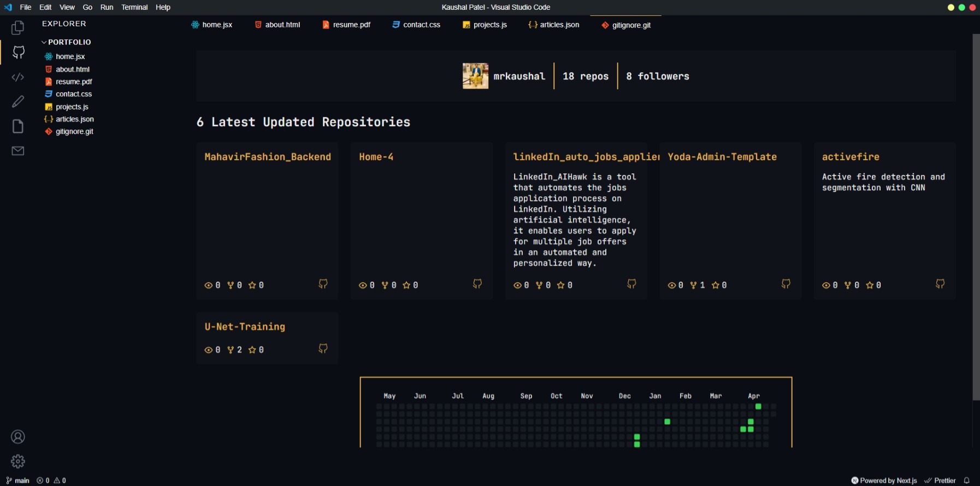Select the pencil icon in activity bar
The image size is (980, 486).
coord(18,102)
